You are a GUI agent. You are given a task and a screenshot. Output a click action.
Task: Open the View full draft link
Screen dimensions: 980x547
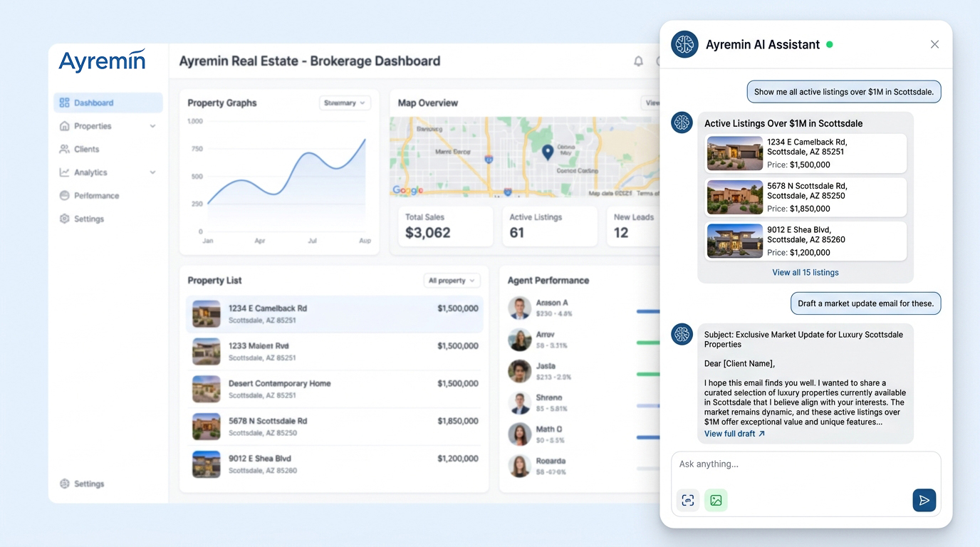(734, 434)
